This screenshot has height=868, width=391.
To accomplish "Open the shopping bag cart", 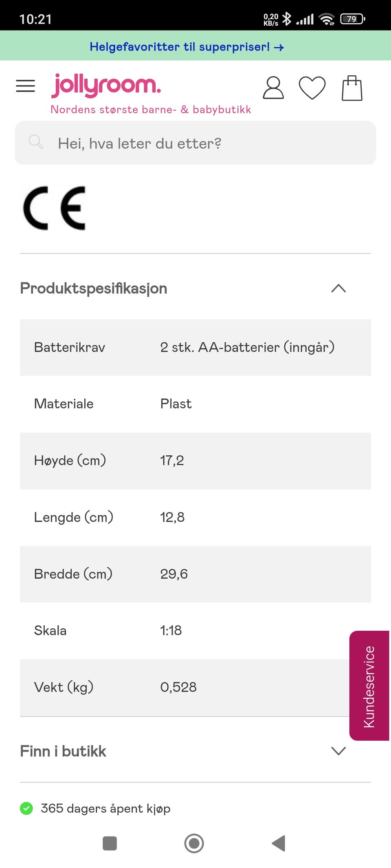I will click(x=352, y=88).
